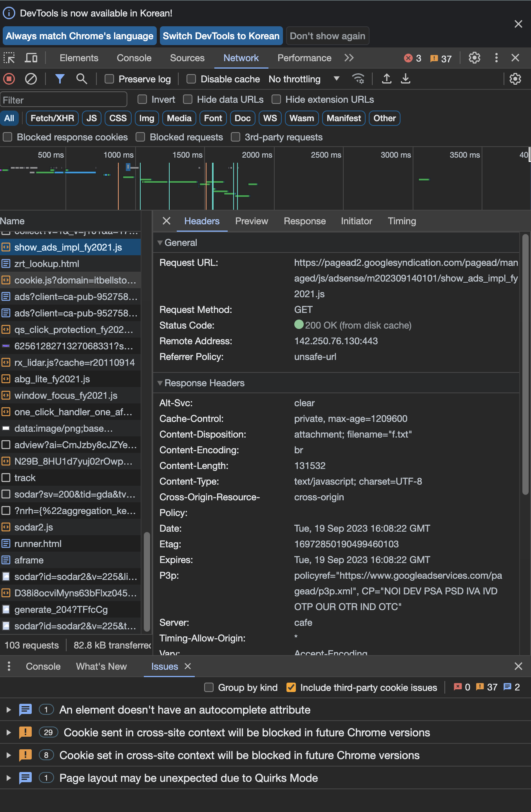Click the network Filter text field
The width and height of the screenshot is (531, 812).
(64, 100)
